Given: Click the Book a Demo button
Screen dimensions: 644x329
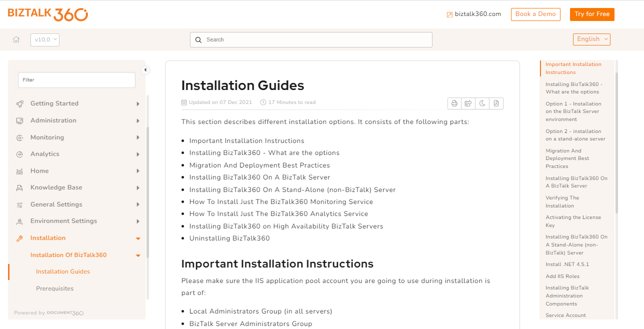Looking at the screenshot, I should [x=535, y=14].
